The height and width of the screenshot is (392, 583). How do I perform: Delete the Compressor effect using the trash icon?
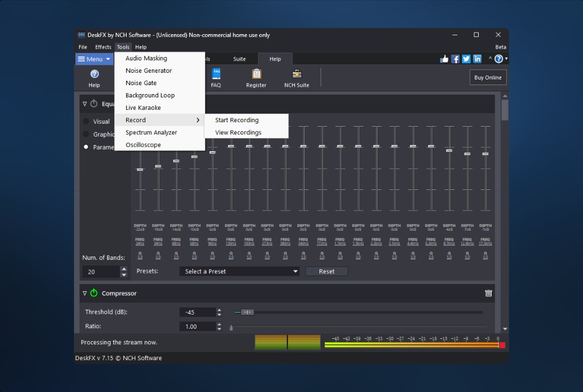[x=488, y=293]
